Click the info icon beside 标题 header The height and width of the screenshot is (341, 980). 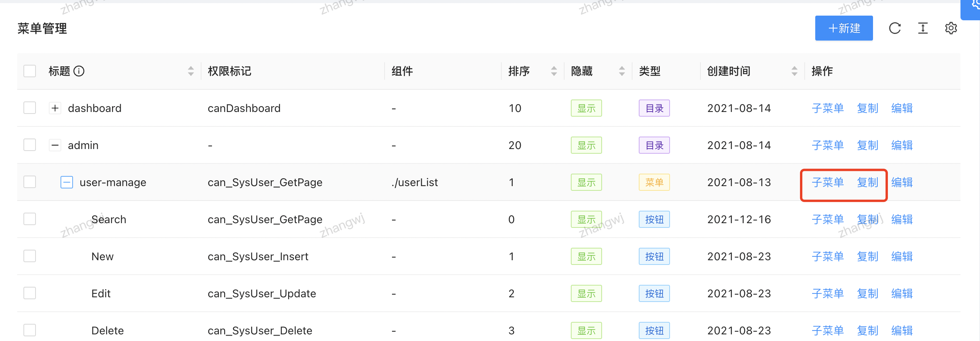pos(79,71)
